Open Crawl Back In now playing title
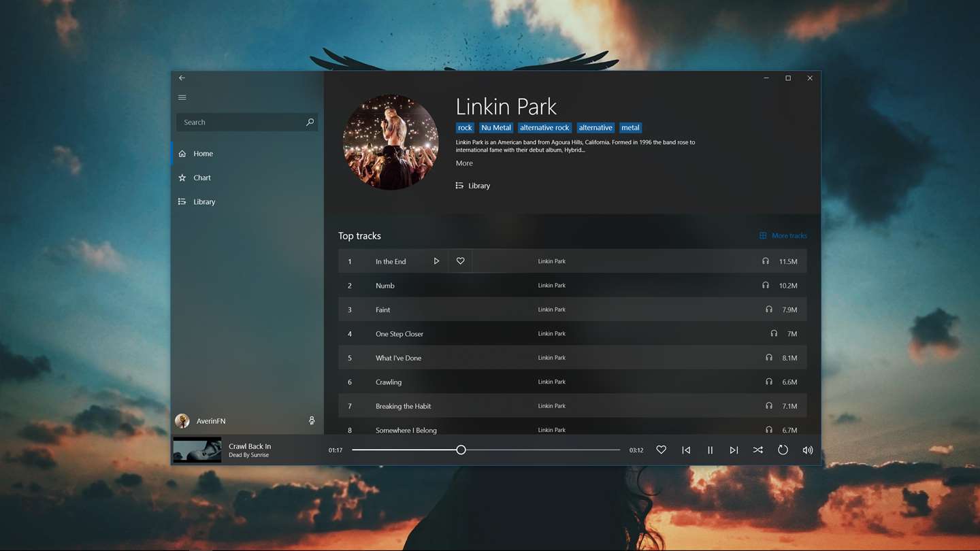 (x=250, y=446)
